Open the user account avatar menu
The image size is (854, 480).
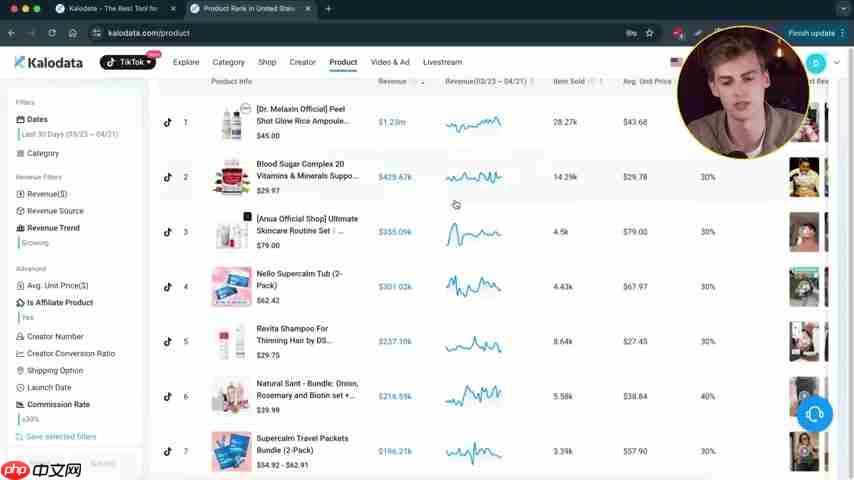[x=815, y=63]
